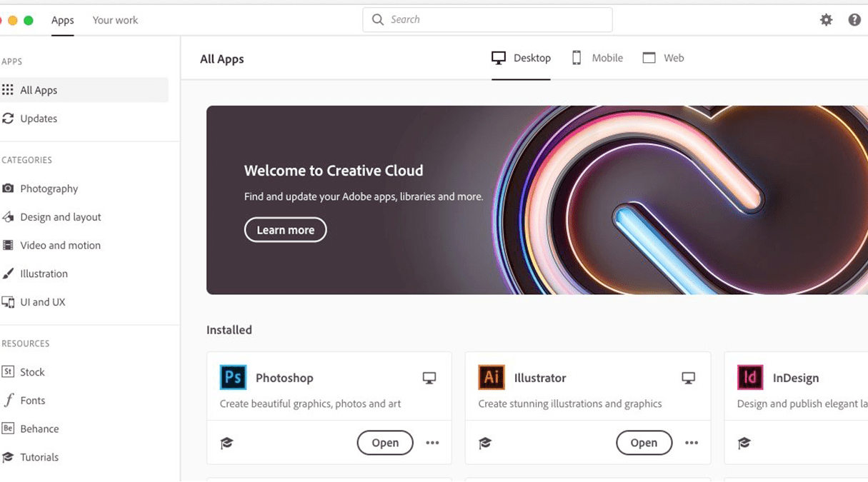Screen dimensions: 868x482
Task: Open InDesign tutorials graduation cap icon
Action: click(744, 443)
